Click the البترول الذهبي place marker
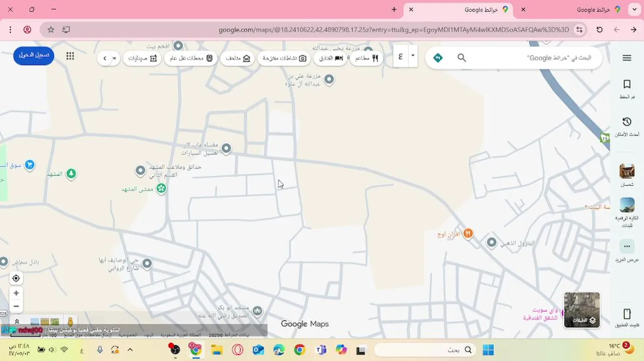 coord(492,243)
